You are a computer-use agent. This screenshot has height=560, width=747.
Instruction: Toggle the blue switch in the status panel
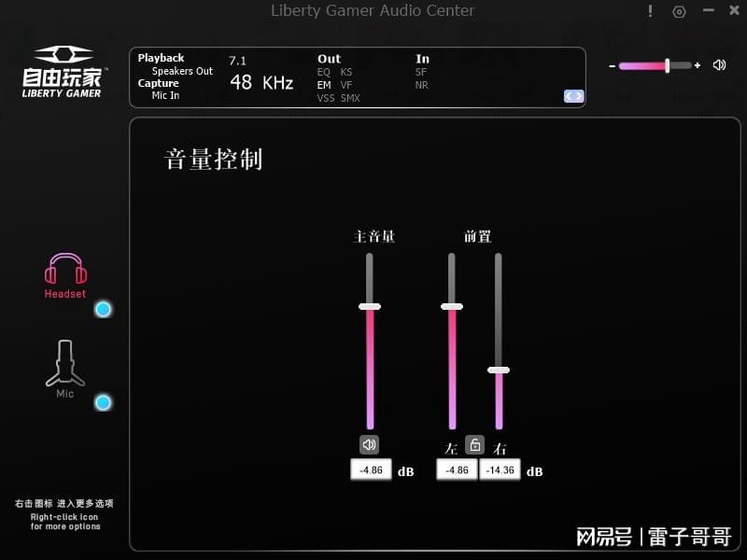[573, 96]
